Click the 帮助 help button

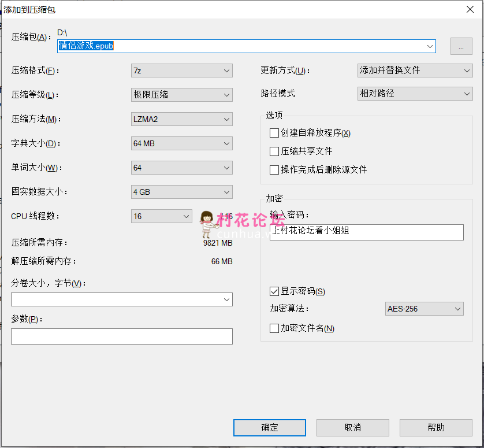point(435,428)
